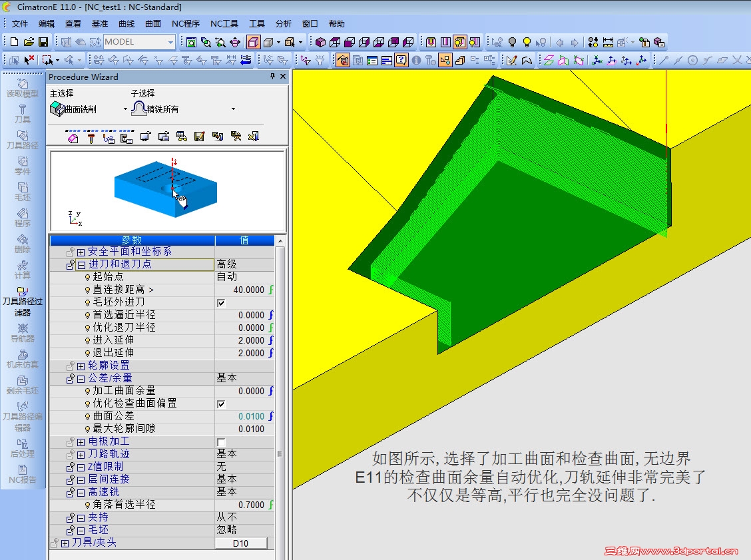Image resolution: width=751 pixels, height=560 pixels.
Task: Click the 参数 column header
Action: [x=132, y=240]
